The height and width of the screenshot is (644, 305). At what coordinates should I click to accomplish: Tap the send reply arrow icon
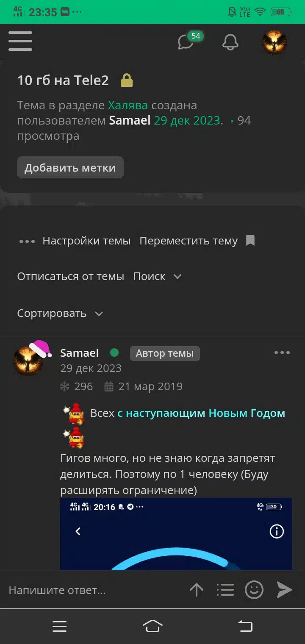click(x=284, y=590)
